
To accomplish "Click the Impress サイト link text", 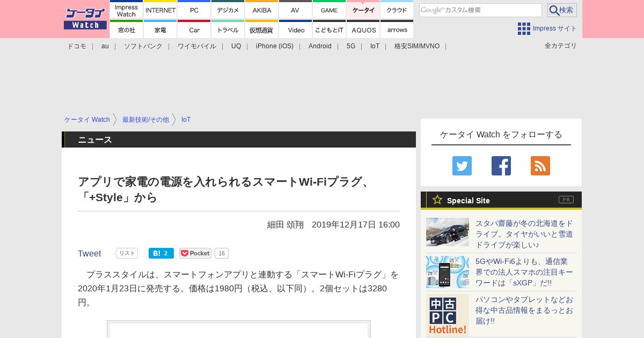I will tap(555, 28).
